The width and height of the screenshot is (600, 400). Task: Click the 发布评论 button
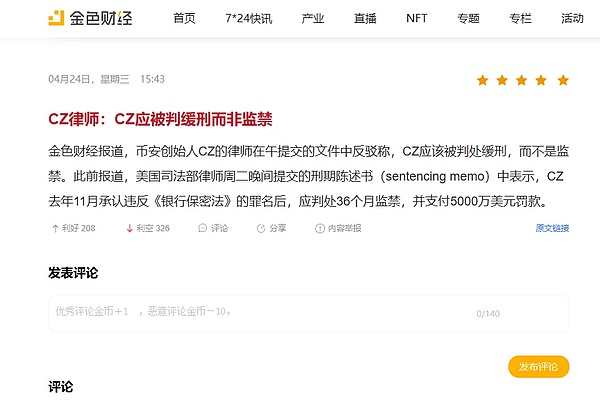pyautogui.click(x=538, y=367)
